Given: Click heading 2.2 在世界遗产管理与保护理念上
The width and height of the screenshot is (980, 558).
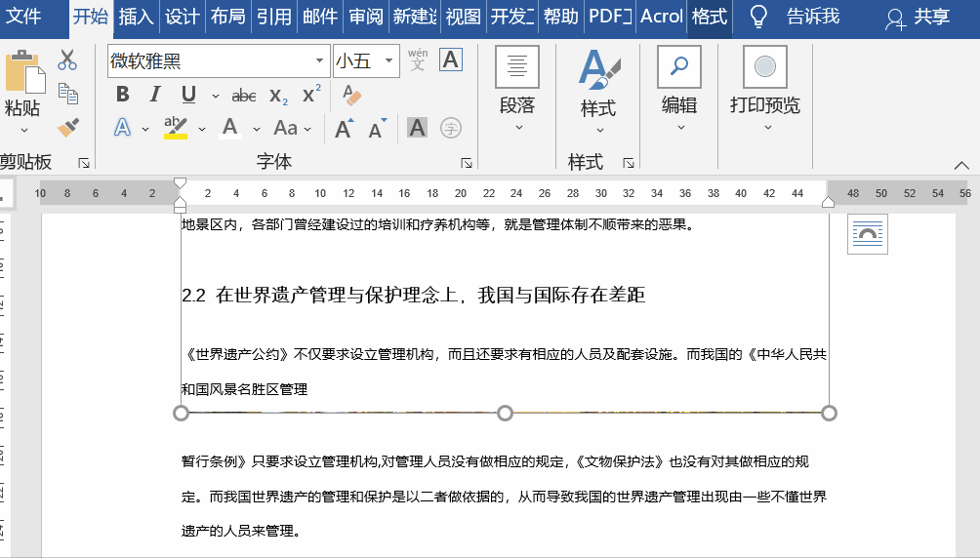Looking at the screenshot, I should tap(413, 295).
